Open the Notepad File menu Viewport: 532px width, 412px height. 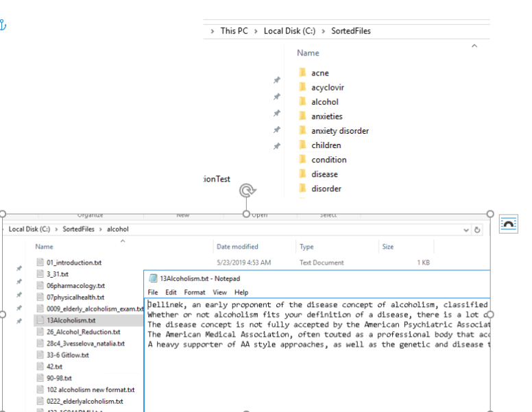coord(153,292)
